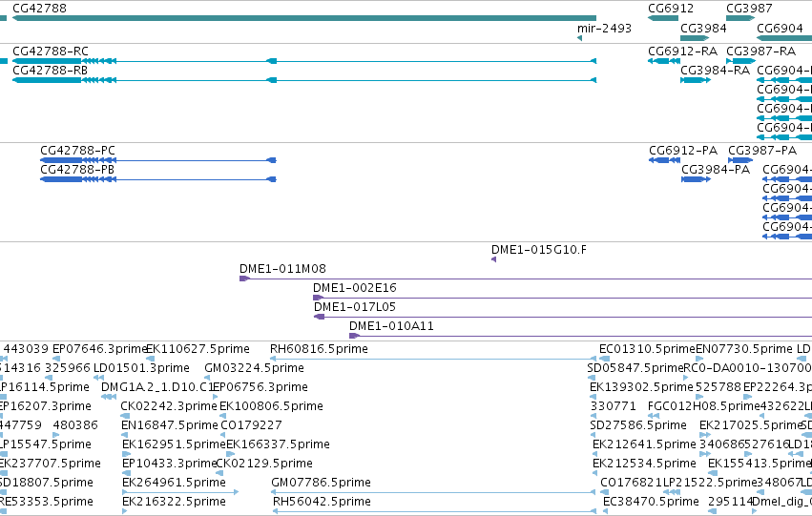This screenshot has height=516, width=812.
Task: Click the CK02129.5prime EST label
Action: (x=264, y=464)
